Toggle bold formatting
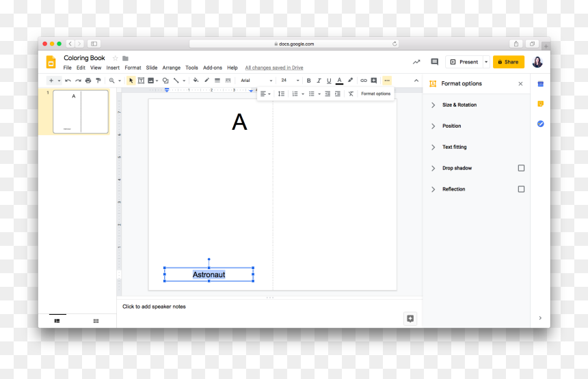This screenshot has width=588, height=379. coord(308,81)
